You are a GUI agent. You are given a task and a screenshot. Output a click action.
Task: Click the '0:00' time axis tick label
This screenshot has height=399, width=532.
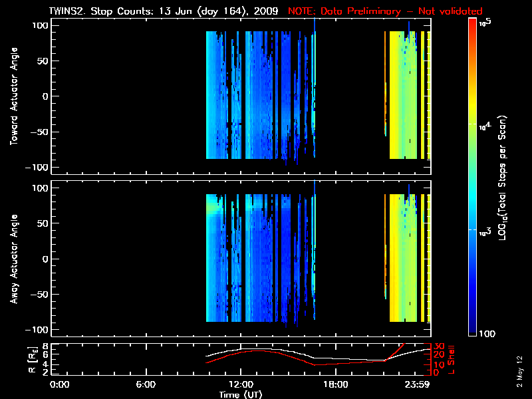point(60,384)
